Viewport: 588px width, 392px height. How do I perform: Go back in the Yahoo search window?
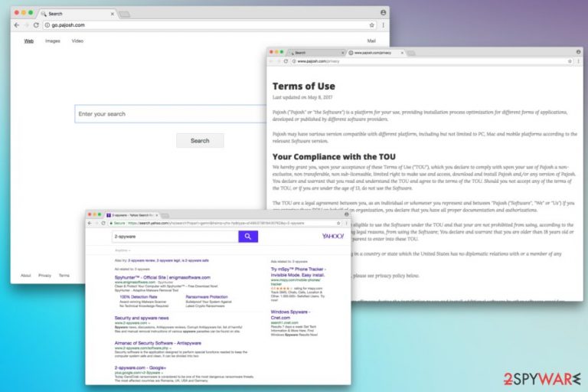tap(90, 224)
